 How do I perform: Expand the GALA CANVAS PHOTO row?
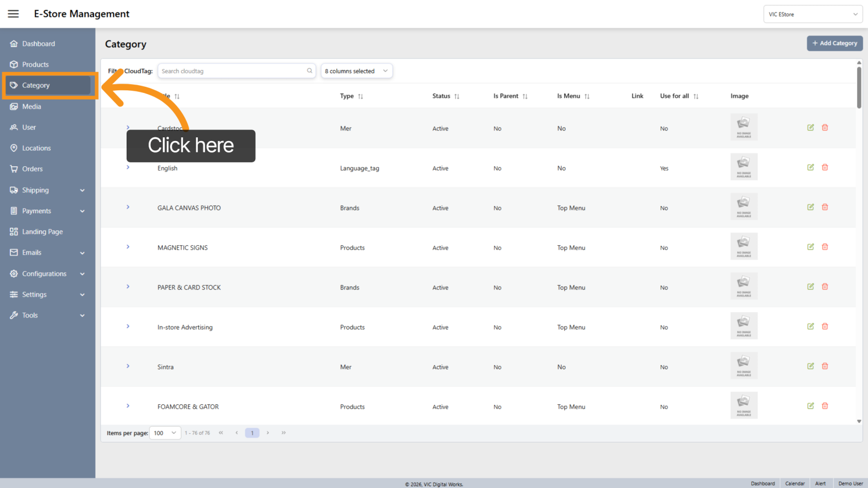pyautogui.click(x=128, y=207)
